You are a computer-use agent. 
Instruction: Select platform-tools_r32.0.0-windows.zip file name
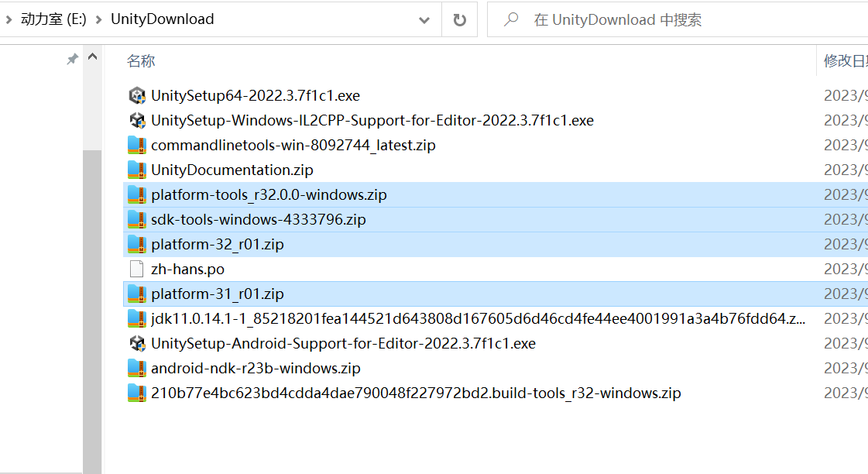pyautogui.click(x=269, y=195)
